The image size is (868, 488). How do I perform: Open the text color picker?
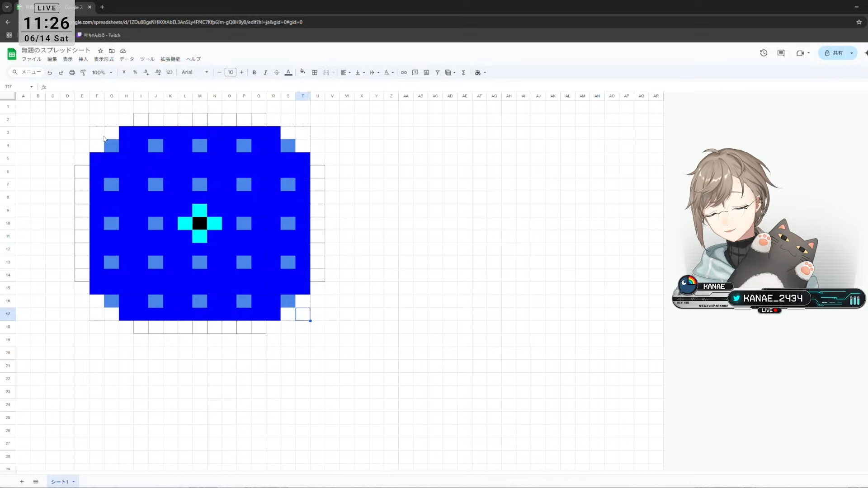click(x=288, y=72)
